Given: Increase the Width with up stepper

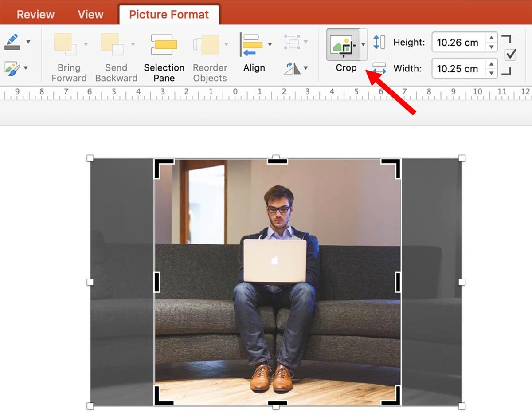Looking at the screenshot, I should 491,63.
